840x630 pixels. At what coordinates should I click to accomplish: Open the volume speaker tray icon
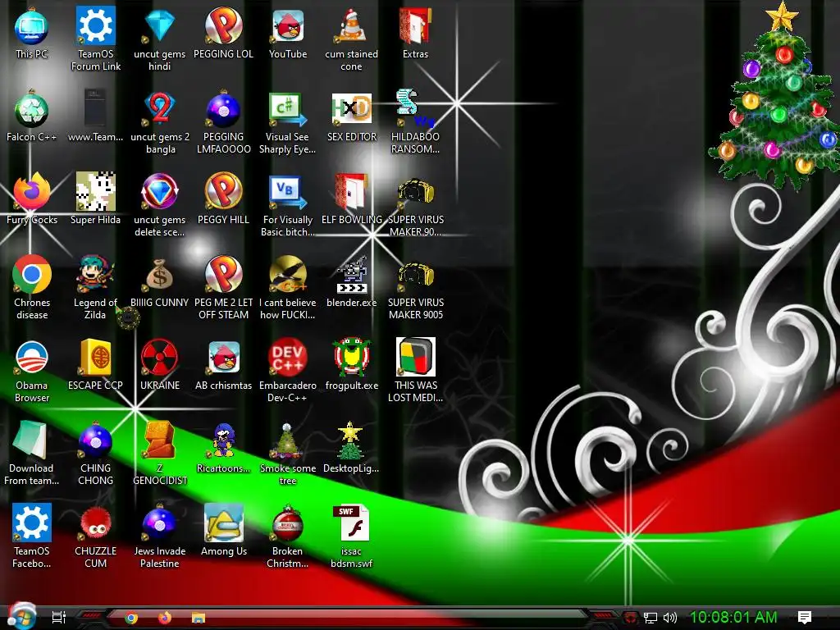click(670, 618)
